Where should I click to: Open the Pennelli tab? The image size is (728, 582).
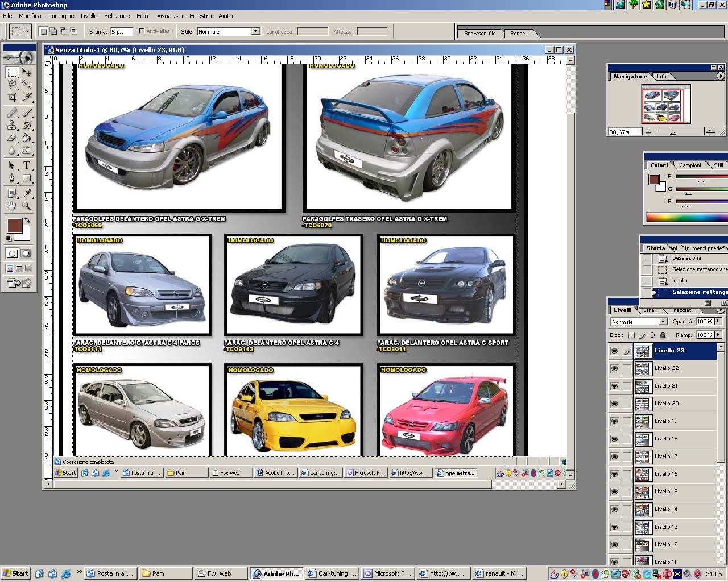(x=519, y=33)
